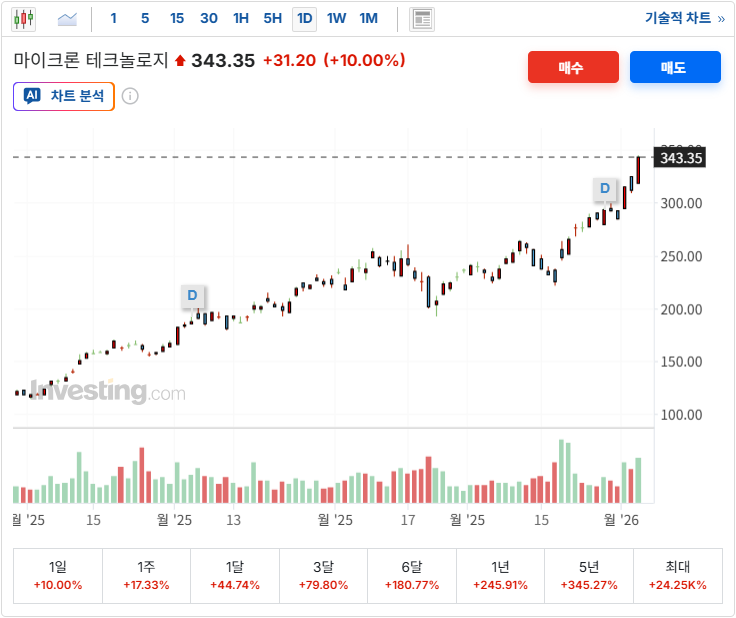Click the 17 date axis label
The width and height of the screenshot is (736, 618).
[408, 520]
